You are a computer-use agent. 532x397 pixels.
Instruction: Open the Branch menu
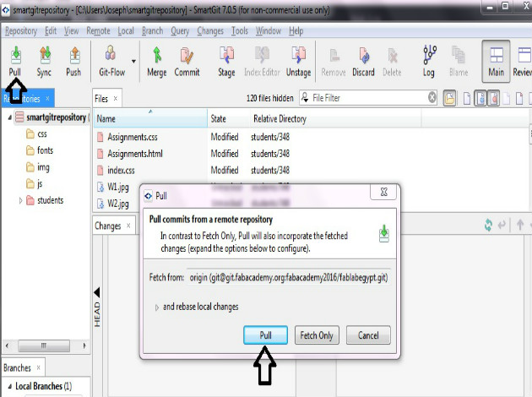pyautogui.click(x=152, y=31)
